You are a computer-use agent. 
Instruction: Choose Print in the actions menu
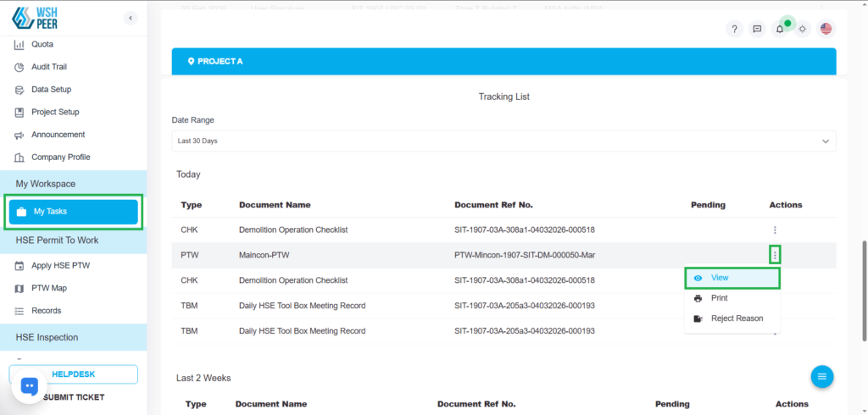click(719, 298)
